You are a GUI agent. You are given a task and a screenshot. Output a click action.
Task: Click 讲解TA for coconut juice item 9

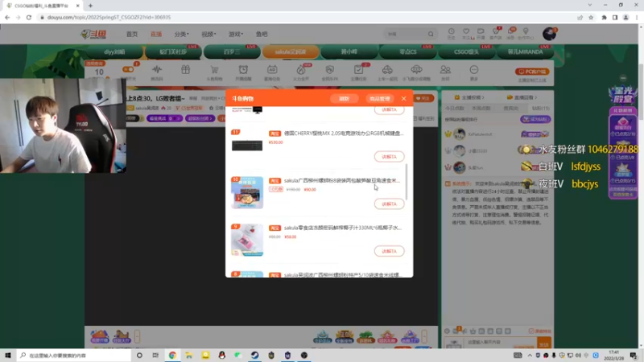(389, 251)
